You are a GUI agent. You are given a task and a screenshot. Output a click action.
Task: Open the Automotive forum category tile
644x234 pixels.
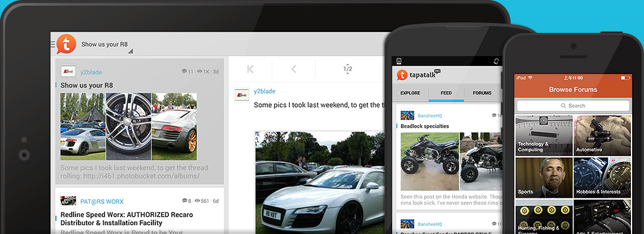point(602,135)
